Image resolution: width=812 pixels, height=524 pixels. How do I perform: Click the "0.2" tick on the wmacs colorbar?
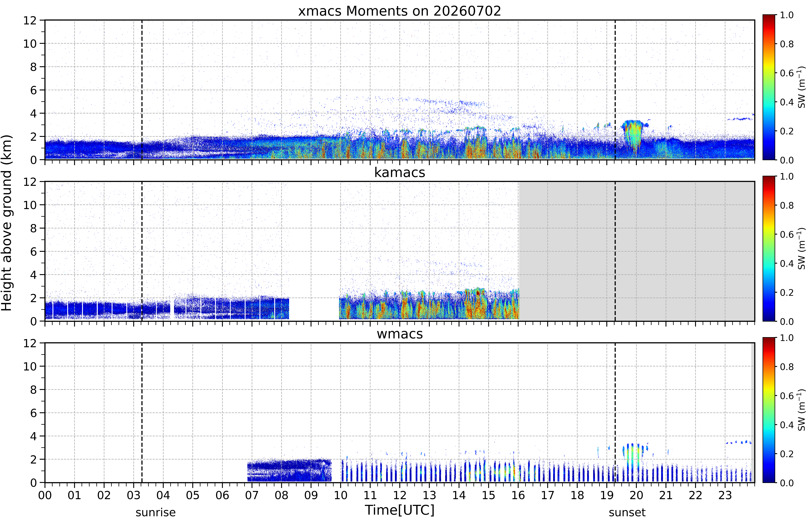[x=787, y=454]
